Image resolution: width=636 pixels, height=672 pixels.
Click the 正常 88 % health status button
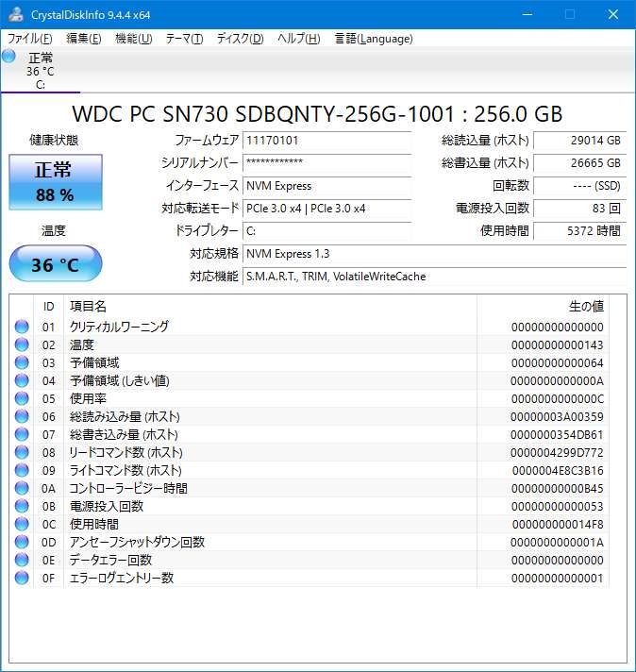[x=56, y=182]
